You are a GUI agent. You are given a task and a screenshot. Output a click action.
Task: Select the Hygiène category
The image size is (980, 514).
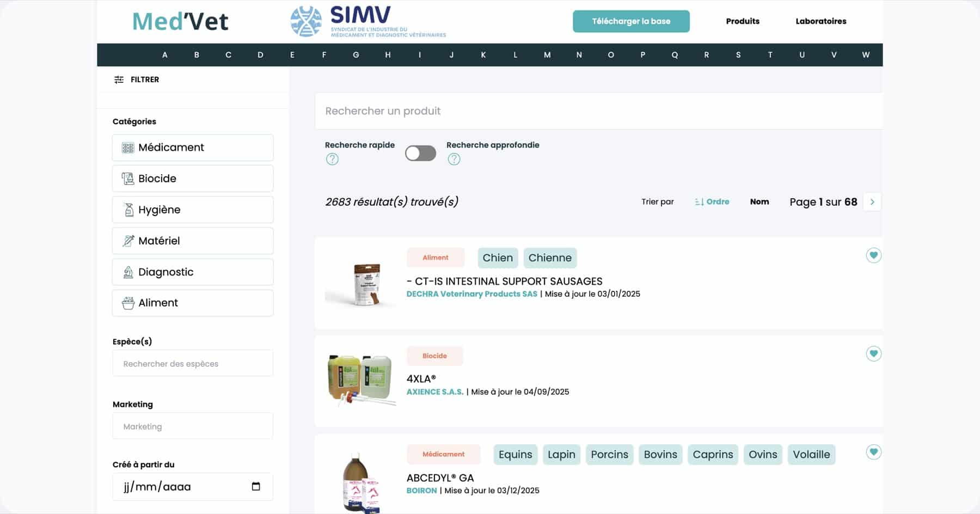pyautogui.click(x=193, y=210)
